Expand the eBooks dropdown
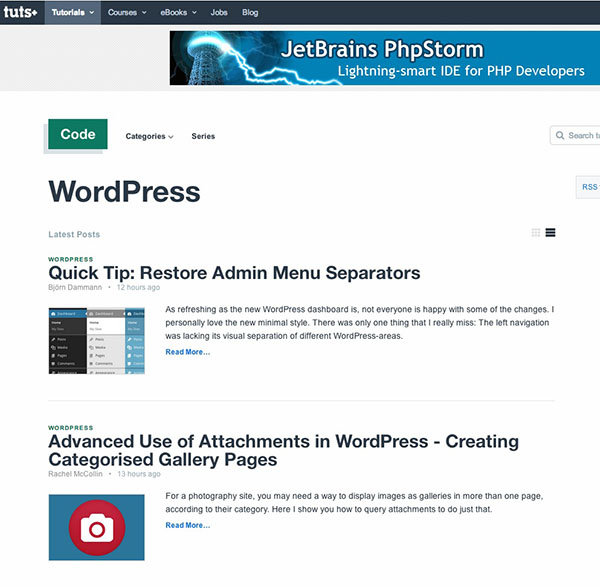The width and height of the screenshot is (600, 587). coord(178,13)
